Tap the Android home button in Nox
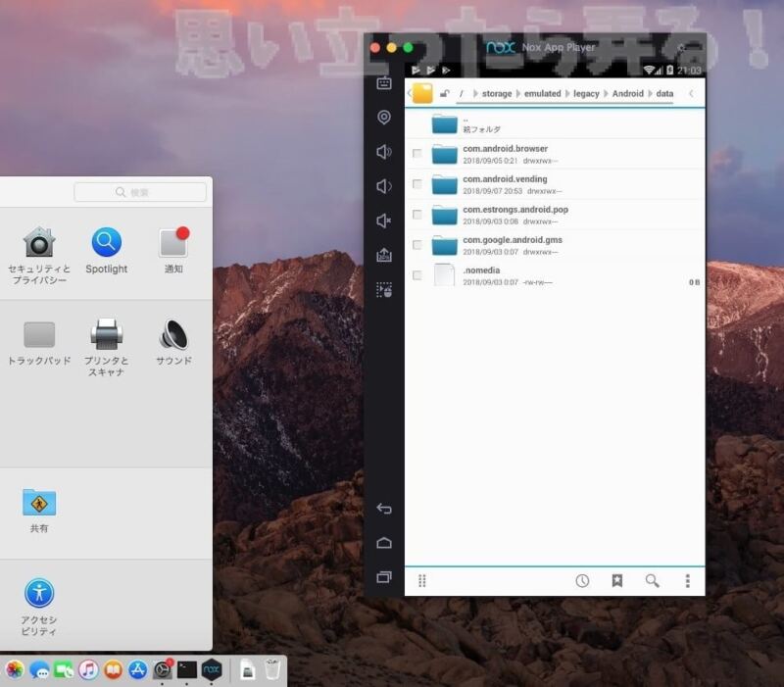Image resolution: width=784 pixels, height=687 pixels. pos(384,543)
